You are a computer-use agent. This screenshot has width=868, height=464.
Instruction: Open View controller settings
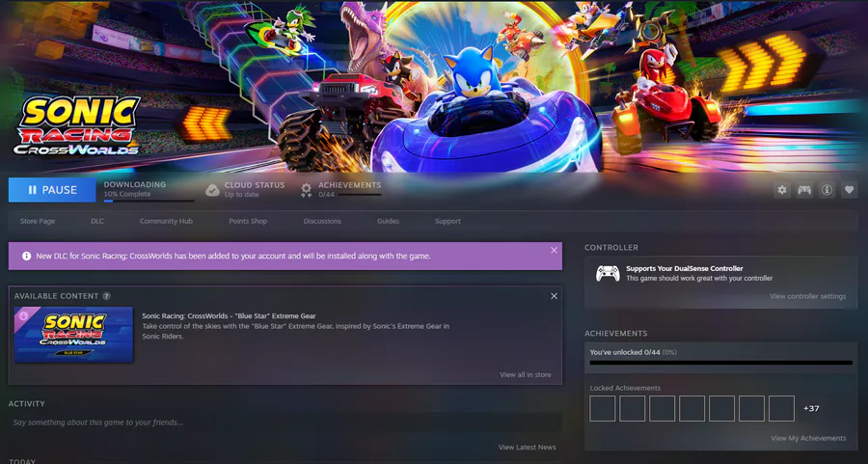tap(807, 296)
